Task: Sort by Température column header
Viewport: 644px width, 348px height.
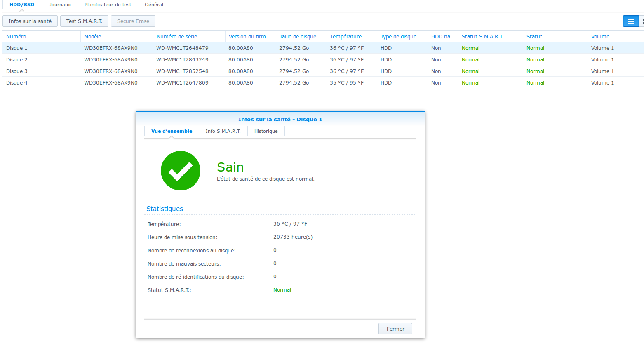Action: [346, 37]
